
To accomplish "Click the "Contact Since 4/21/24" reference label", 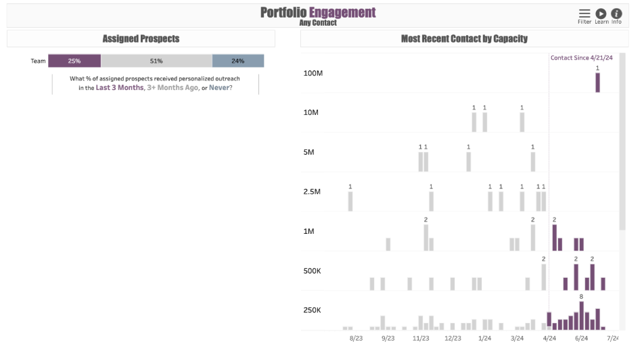I will tap(581, 58).
